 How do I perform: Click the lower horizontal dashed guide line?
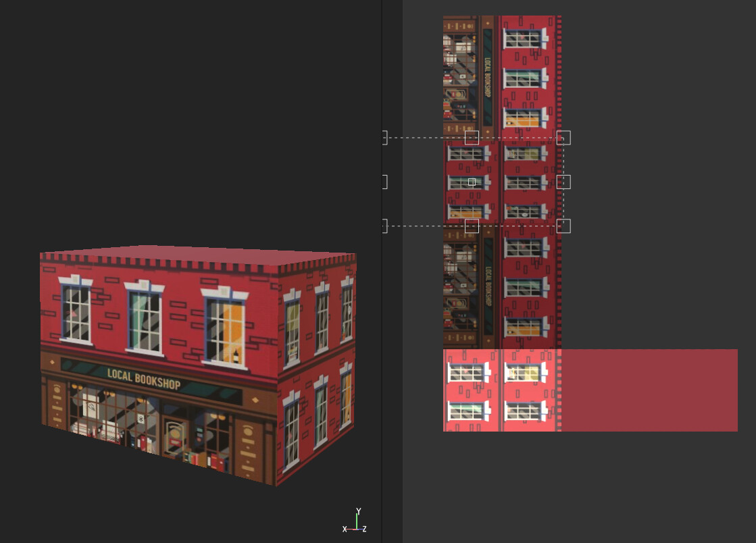426,225
